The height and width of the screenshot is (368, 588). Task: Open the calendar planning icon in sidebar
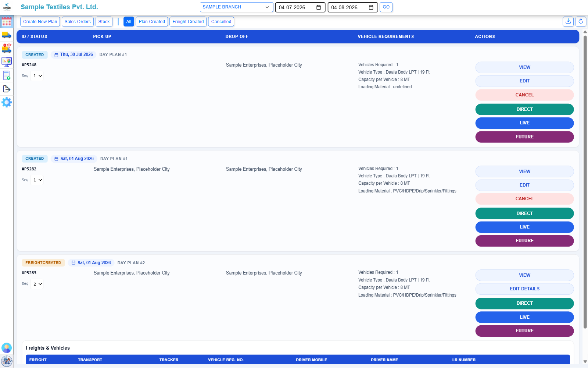(7, 22)
